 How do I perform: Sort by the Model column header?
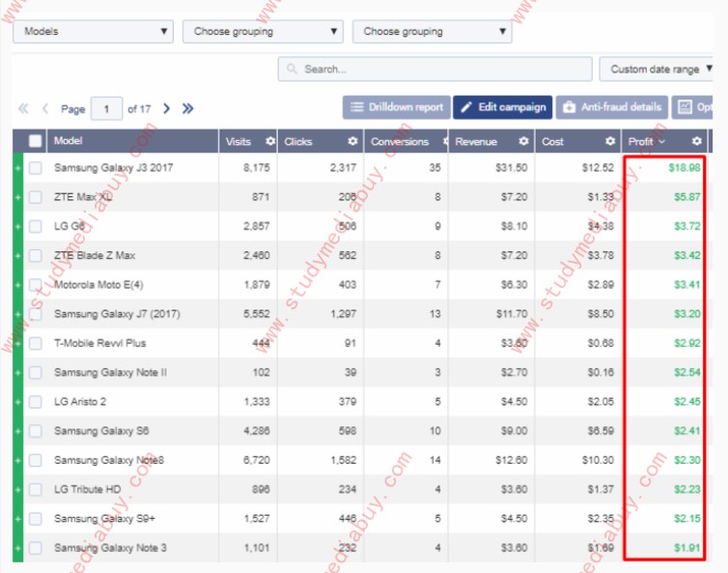pyautogui.click(x=69, y=141)
